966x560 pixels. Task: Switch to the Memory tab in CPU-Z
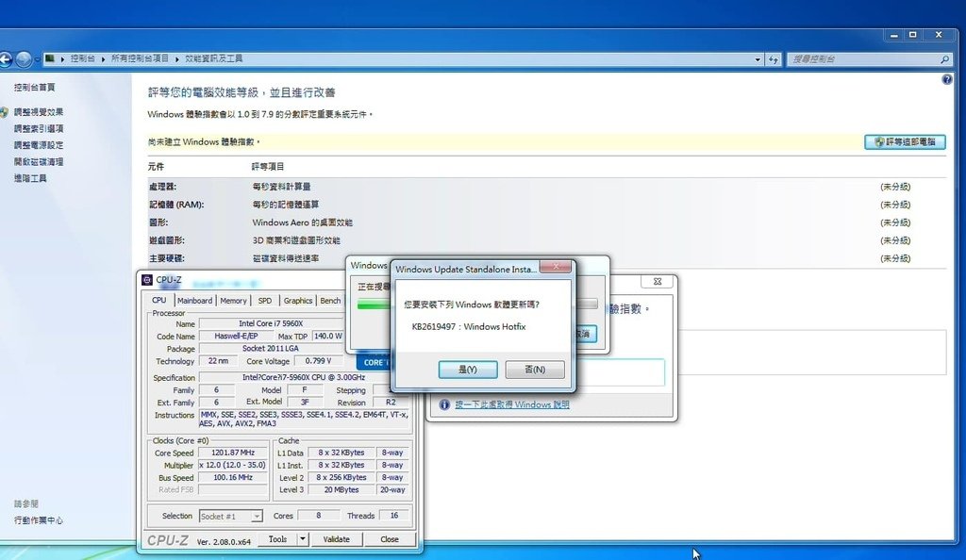(x=234, y=301)
